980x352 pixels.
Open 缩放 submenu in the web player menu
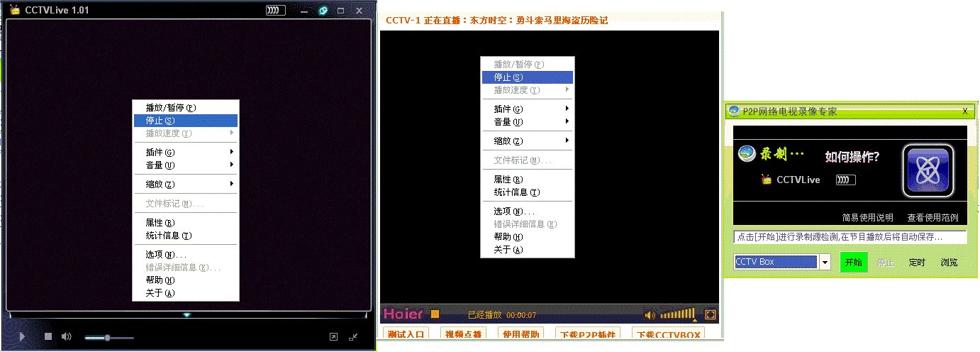tap(528, 141)
